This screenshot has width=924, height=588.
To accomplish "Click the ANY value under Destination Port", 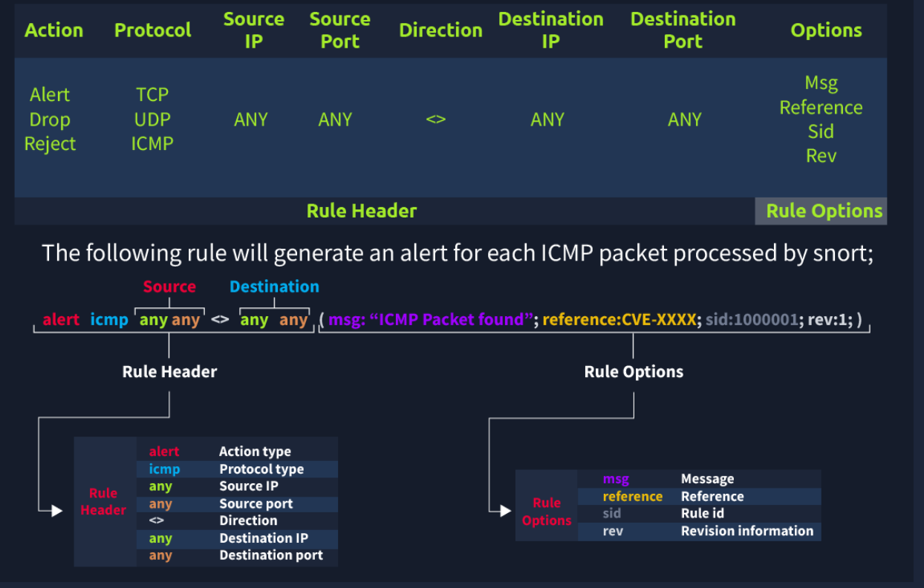I will (684, 119).
